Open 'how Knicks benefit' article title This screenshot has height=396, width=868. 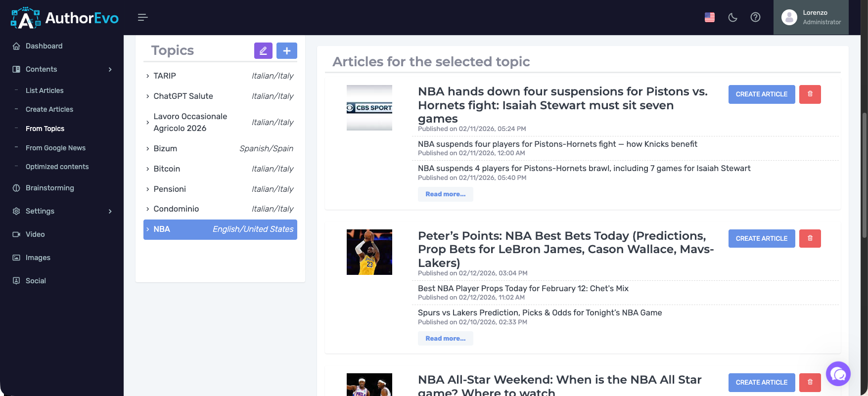(557, 144)
